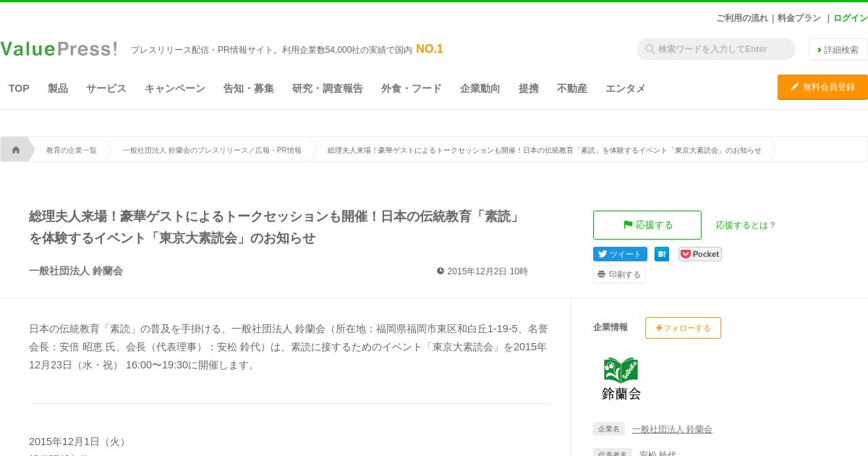
Task: Open the 外食・フード menu category
Action: coord(412,88)
